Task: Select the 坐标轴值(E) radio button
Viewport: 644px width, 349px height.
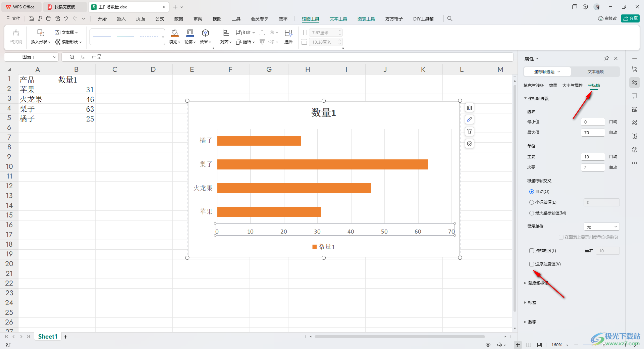Action: (x=532, y=202)
